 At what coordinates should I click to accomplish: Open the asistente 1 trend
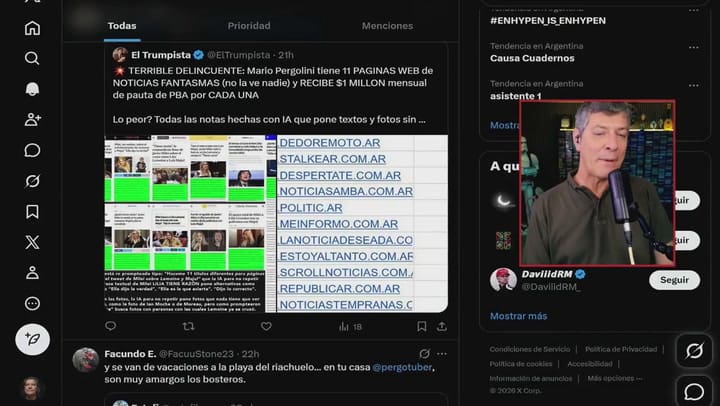pyautogui.click(x=515, y=96)
